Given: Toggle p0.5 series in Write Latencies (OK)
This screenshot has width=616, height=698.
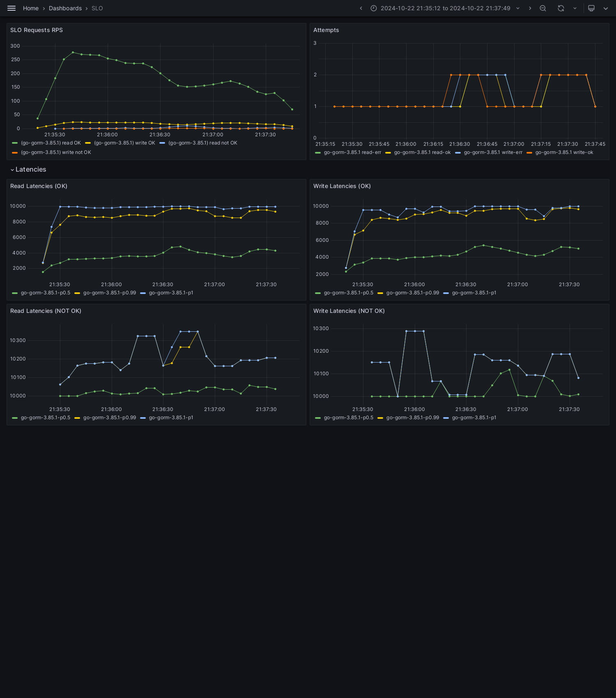Looking at the screenshot, I should [x=349, y=293].
